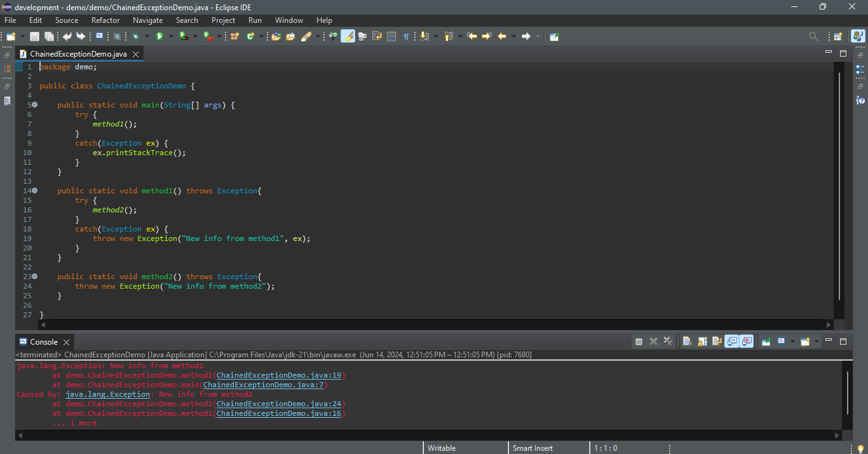Open the New Java Class wizard icon
The height and width of the screenshot is (454, 868).
click(x=250, y=36)
